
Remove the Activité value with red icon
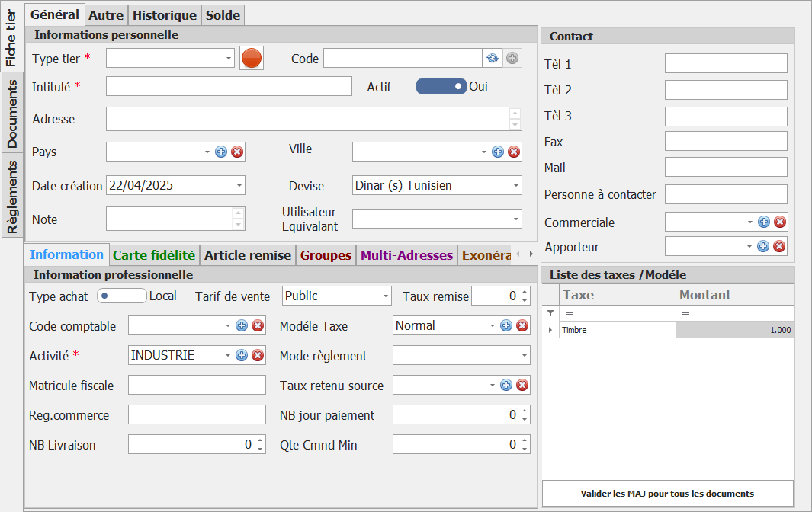point(258,355)
